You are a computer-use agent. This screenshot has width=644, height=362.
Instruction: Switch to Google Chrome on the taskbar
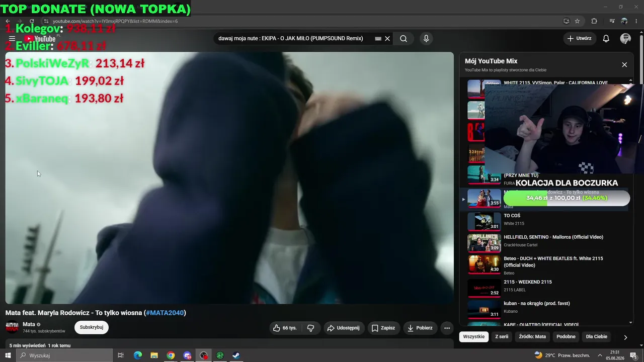[x=171, y=355]
